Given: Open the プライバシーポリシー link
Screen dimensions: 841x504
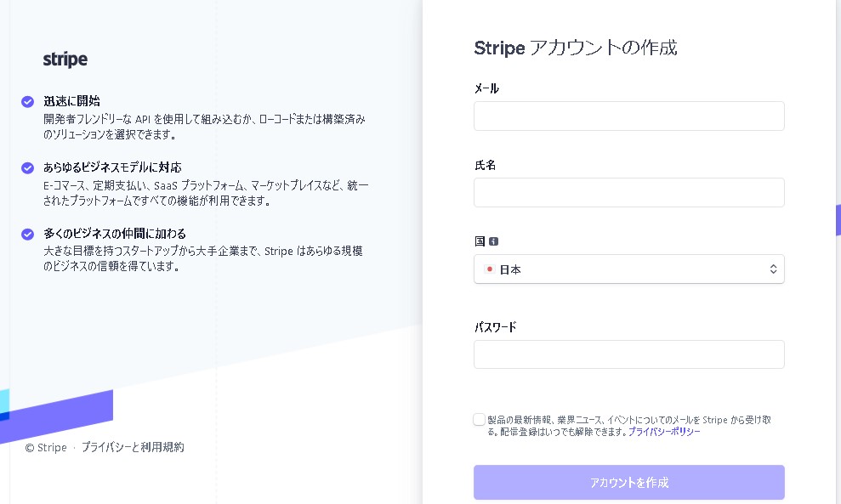Looking at the screenshot, I should [664, 432].
